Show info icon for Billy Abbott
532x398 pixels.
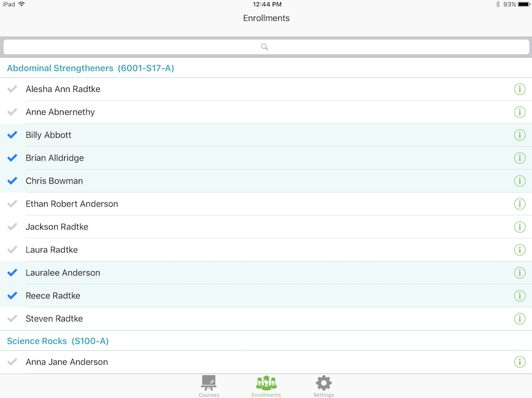pos(520,135)
